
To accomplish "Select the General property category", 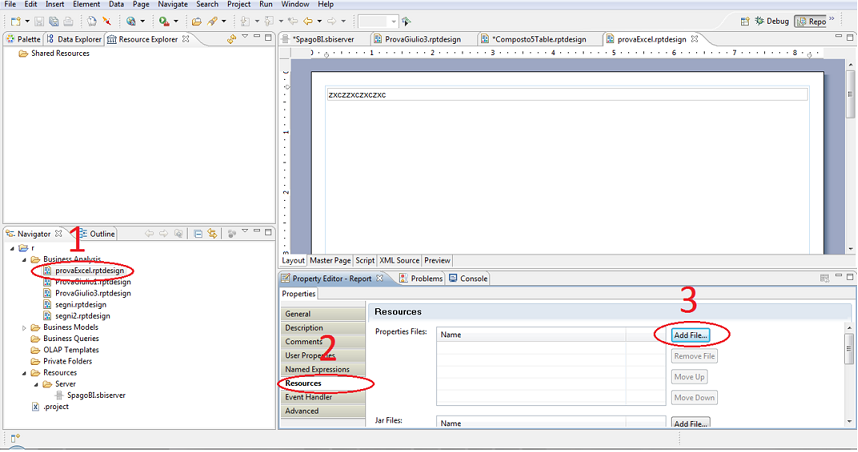I will point(323,314).
